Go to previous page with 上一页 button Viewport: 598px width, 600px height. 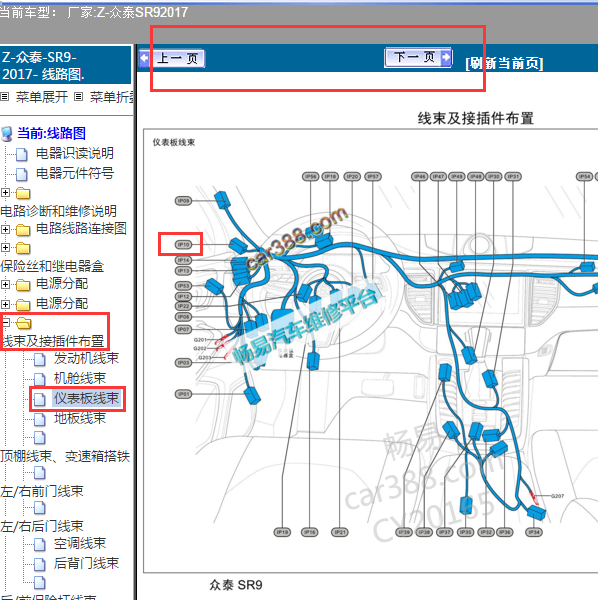(x=171, y=59)
